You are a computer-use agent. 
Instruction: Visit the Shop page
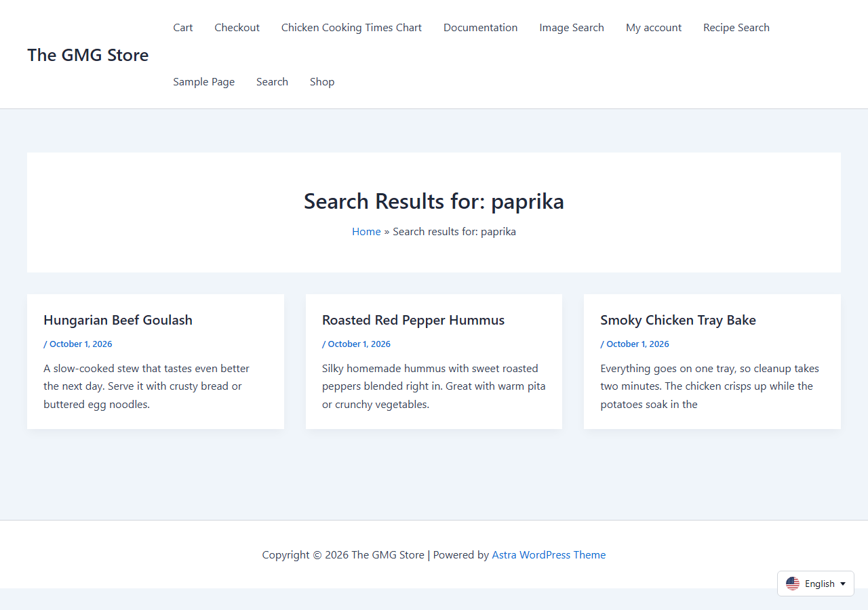[x=322, y=82]
